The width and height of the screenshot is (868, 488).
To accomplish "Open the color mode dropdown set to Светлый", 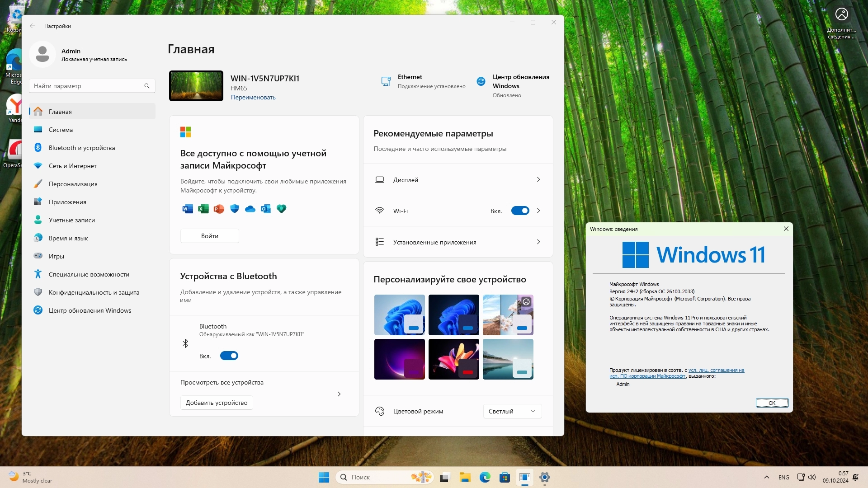I will (512, 411).
